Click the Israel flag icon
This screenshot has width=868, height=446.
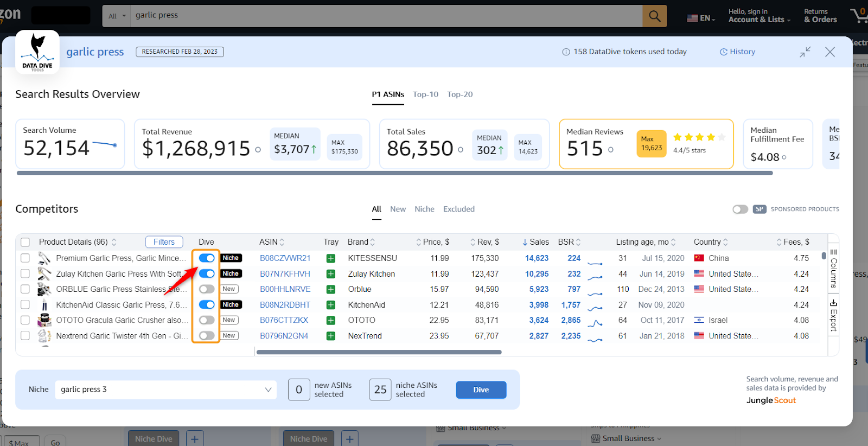(x=699, y=320)
